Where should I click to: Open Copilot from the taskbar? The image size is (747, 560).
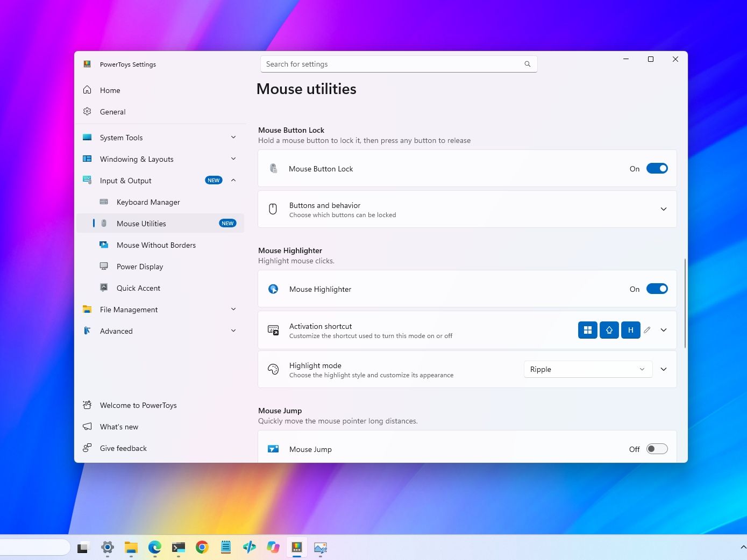273,548
